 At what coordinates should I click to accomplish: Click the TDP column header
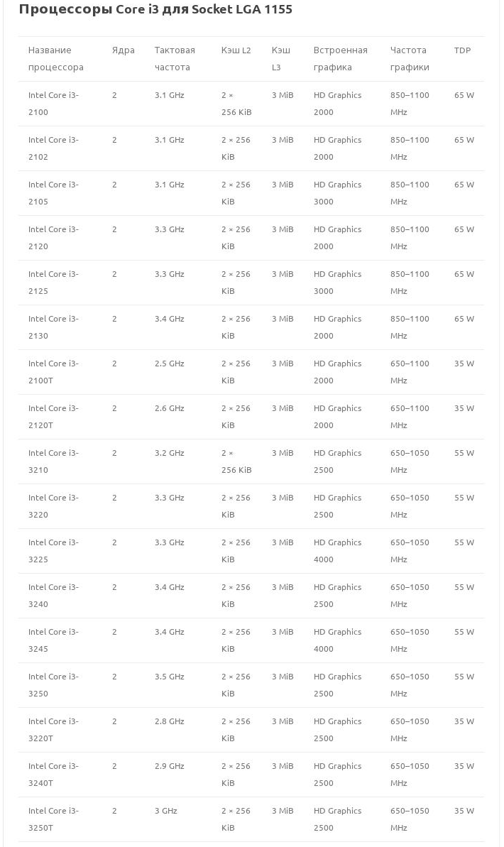[x=462, y=50]
